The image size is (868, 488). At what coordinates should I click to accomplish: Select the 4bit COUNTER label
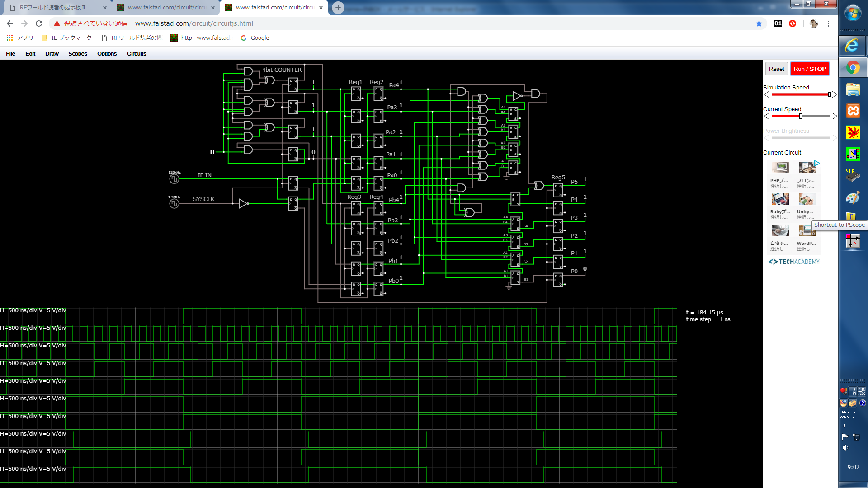pyautogui.click(x=282, y=70)
